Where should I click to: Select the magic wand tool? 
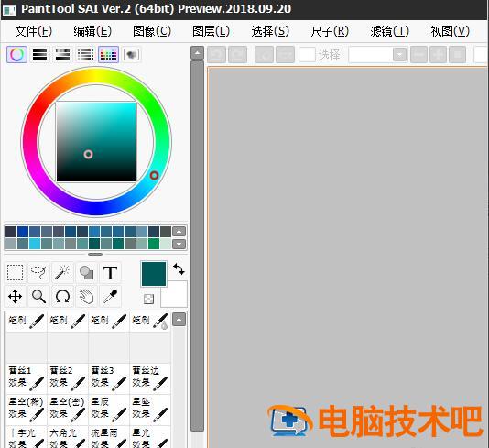(x=62, y=273)
